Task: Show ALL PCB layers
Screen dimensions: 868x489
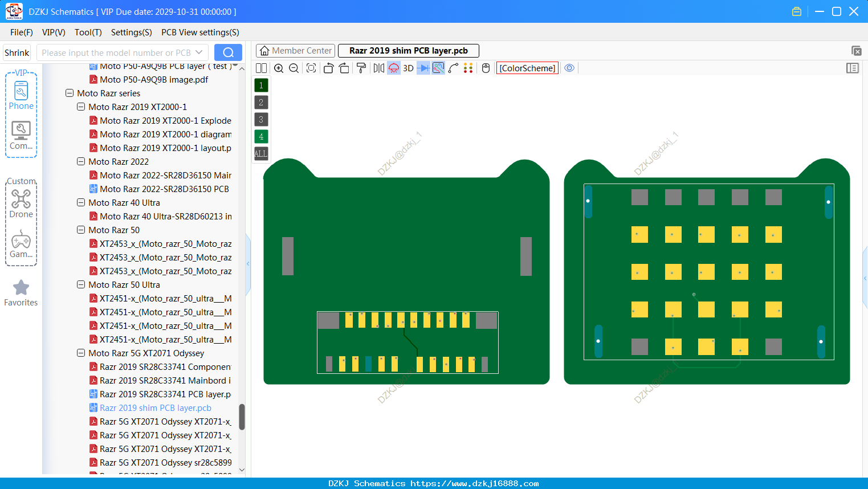Action: click(x=261, y=154)
